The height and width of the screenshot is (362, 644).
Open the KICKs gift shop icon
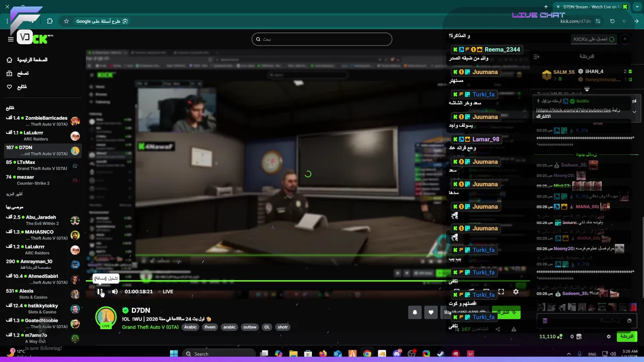click(x=579, y=336)
